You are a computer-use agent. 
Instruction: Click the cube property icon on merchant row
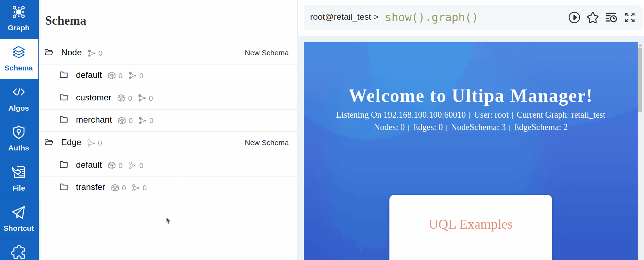click(x=122, y=120)
